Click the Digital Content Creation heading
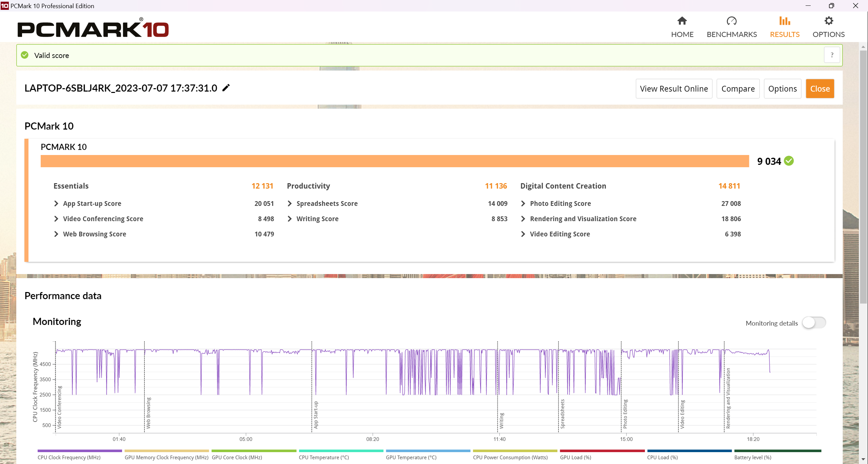The height and width of the screenshot is (464, 868). tap(563, 186)
